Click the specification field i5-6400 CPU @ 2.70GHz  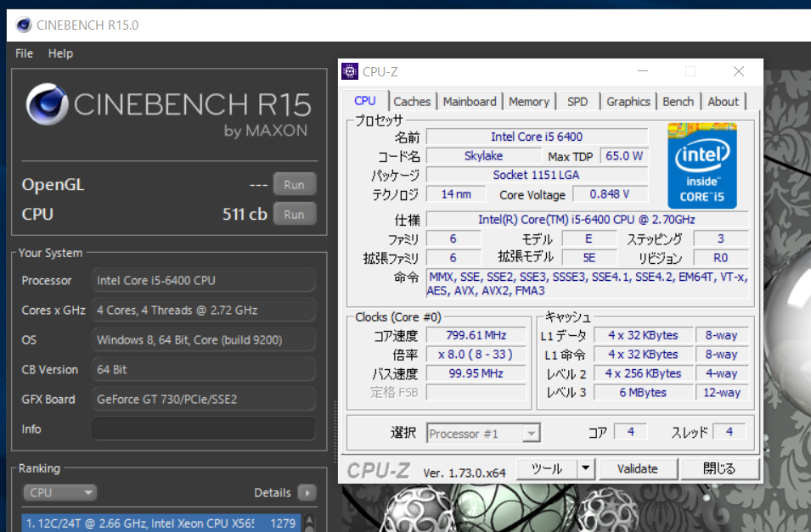(x=587, y=219)
